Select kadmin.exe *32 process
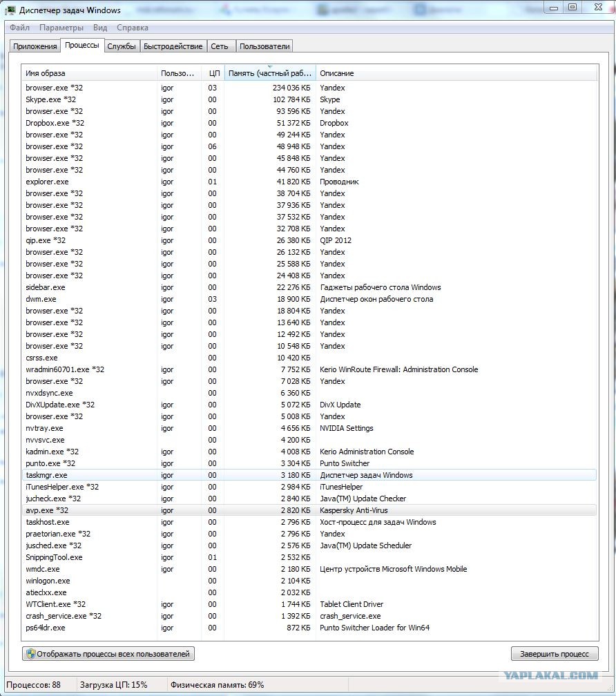The height and width of the screenshot is (696, 616). tap(309, 452)
